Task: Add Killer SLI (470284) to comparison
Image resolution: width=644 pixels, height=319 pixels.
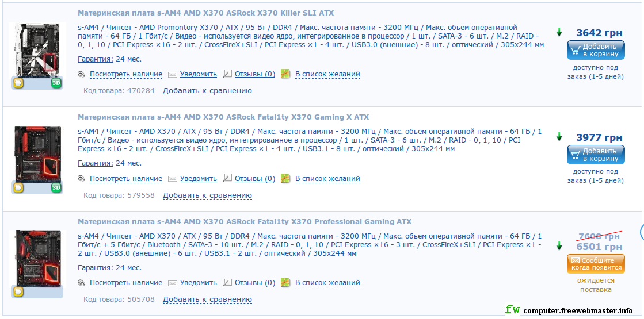Action: [207, 91]
